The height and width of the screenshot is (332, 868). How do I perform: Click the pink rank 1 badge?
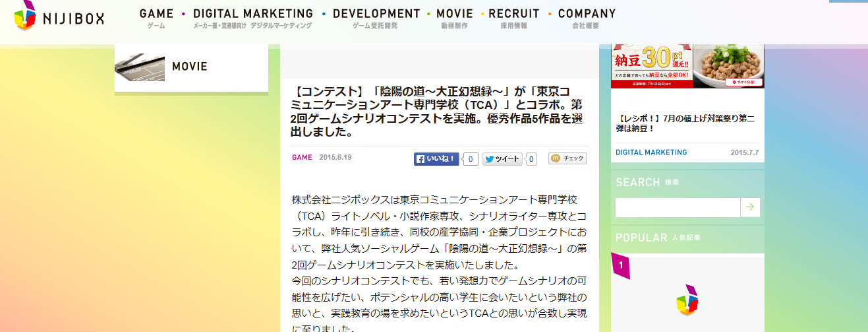620,265
